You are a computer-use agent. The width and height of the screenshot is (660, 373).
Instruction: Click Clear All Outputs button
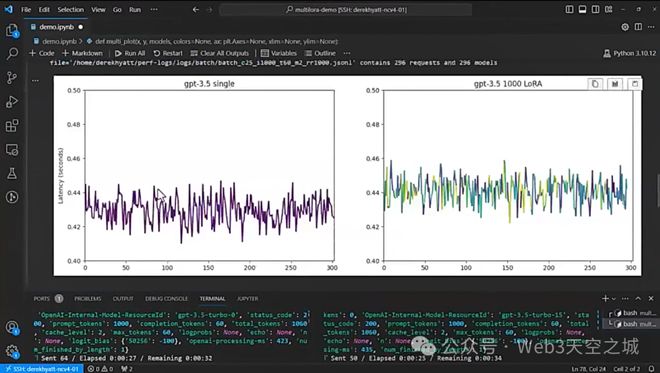(219, 53)
